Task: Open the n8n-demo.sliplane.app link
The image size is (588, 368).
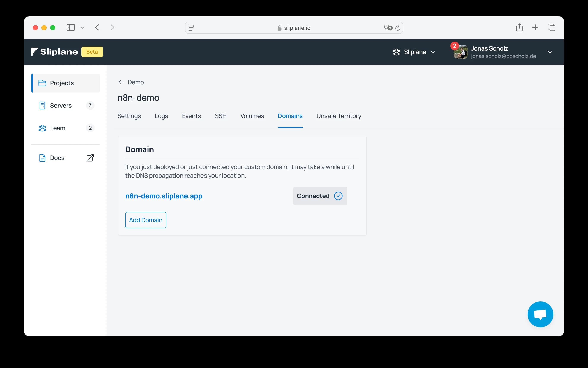Action: click(x=164, y=196)
